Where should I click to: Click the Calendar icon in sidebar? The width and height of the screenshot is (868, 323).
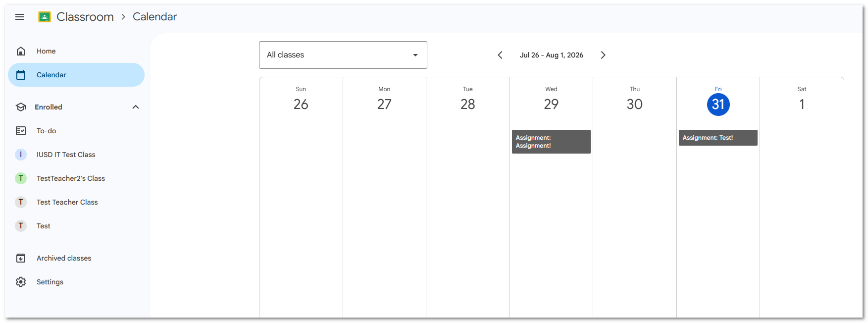click(x=21, y=75)
